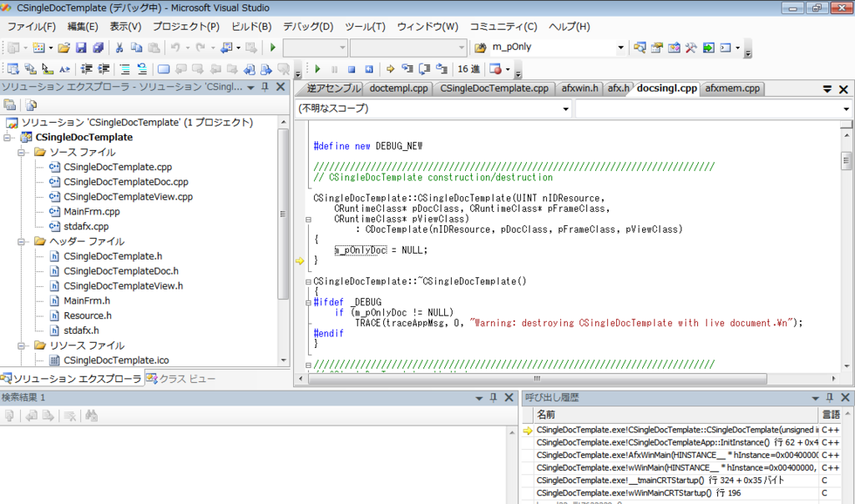Close the docsingl.cpp document with the X button

pos(843,88)
